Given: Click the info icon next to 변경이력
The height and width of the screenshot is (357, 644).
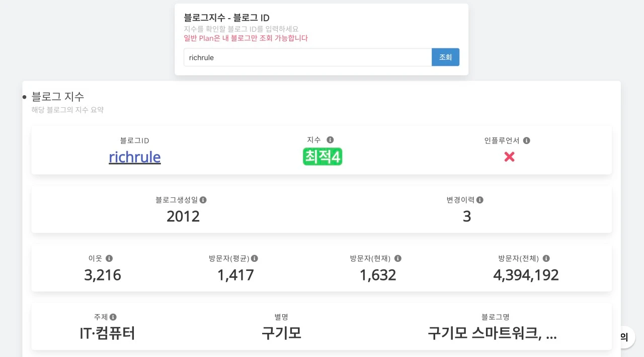Looking at the screenshot, I should click(480, 200).
